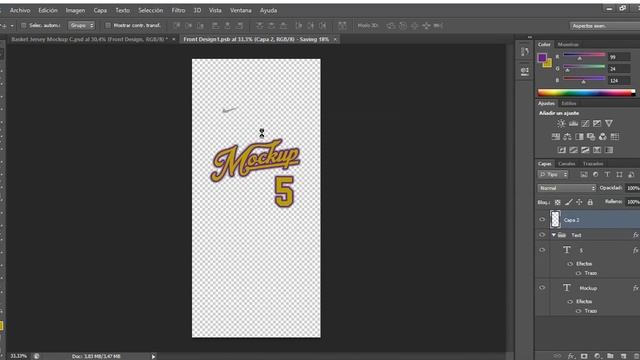Toggle visibility of Capa 2 layer
Screen dimensions: 640x360
pos(542,220)
